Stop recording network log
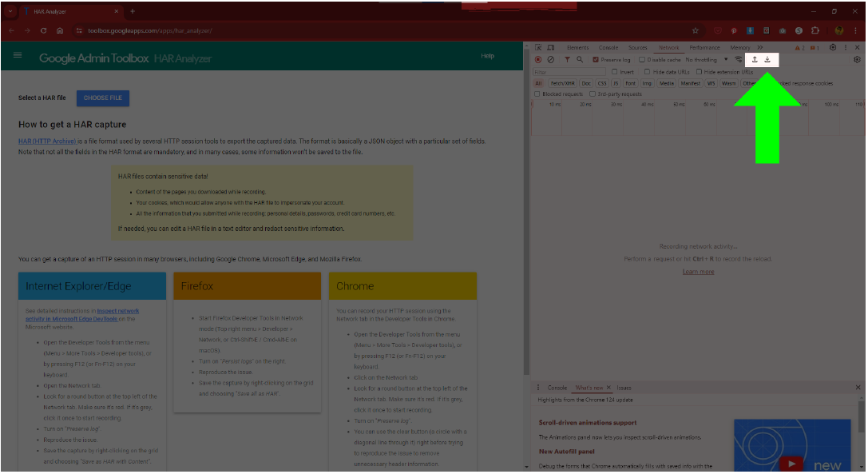 click(x=538, y=60)
